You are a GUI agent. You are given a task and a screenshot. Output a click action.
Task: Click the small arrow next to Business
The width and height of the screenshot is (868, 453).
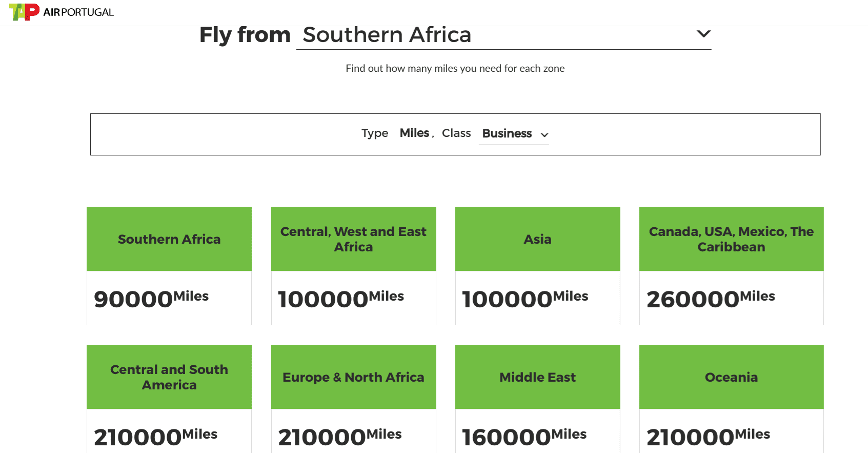tap(544, 135)
